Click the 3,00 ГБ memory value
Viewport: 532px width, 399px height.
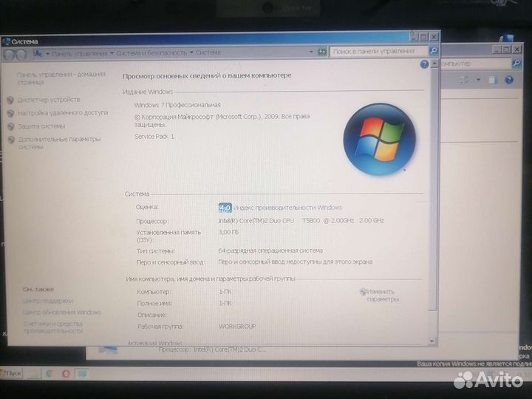pyautogui.click(x=228, y=232)
